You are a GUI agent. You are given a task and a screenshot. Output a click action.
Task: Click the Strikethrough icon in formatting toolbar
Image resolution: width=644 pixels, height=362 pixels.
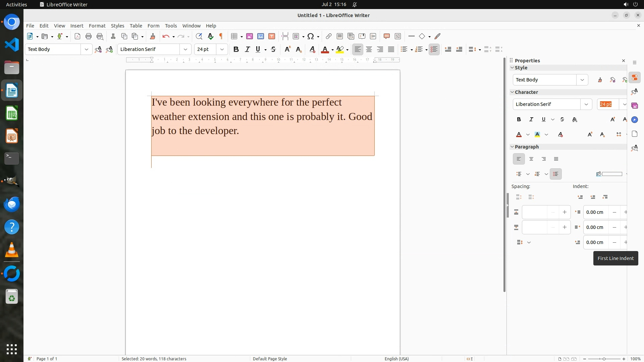[273, 49]
